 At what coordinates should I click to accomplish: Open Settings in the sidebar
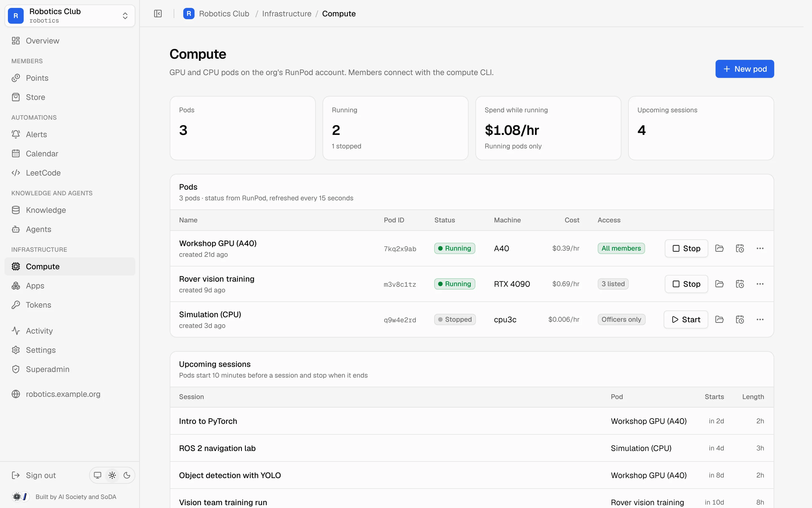pos(70,350)
